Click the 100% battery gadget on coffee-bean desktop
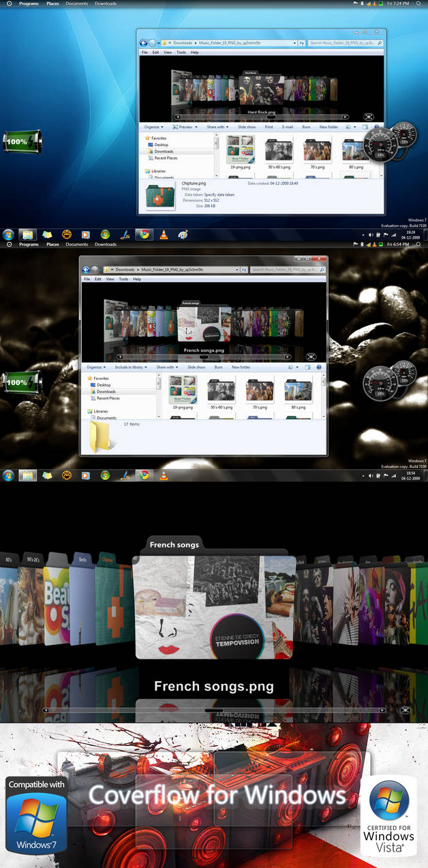The image size is (428, 868). [22, 383]
